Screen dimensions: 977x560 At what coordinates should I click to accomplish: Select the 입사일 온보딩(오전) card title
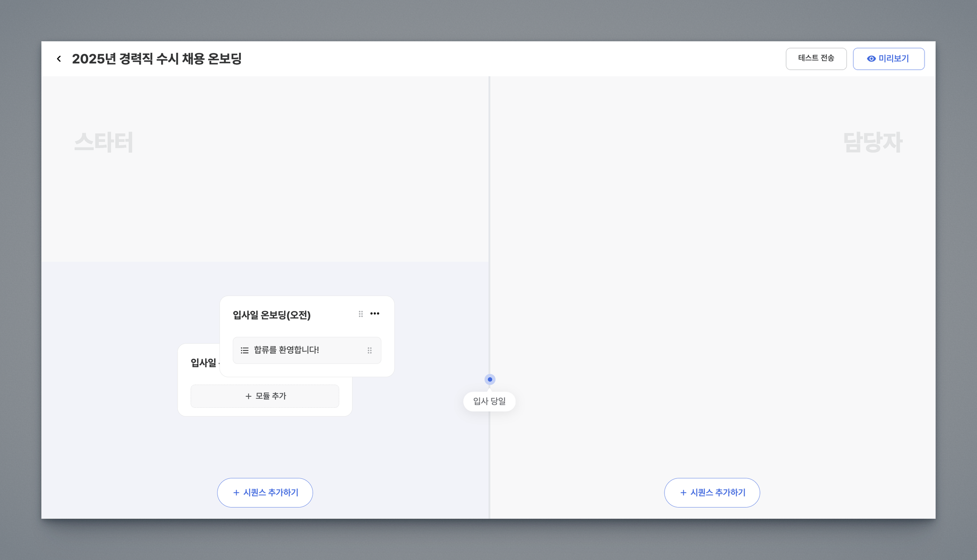tap(271, 315)
